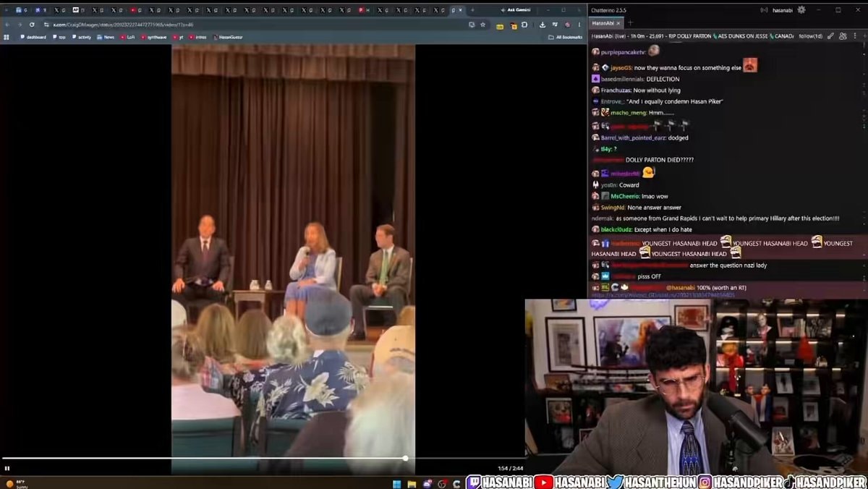This screenshot has height=489, width=868.
Task: Click username basedmillennials in chat
Action: point(622,79)
